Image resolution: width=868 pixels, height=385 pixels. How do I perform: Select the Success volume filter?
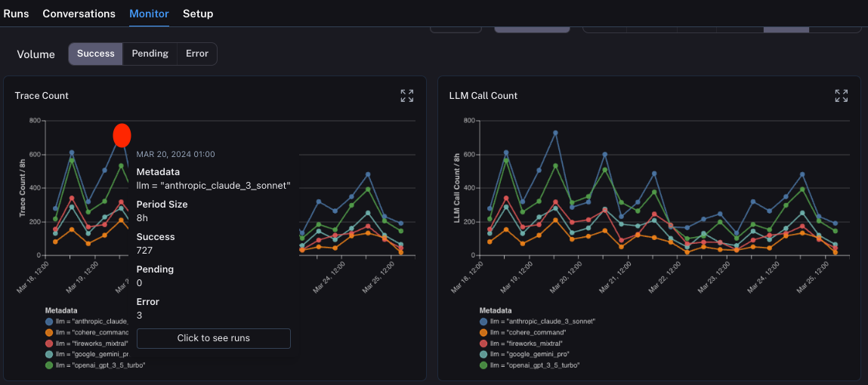click(x=96, y=54)
